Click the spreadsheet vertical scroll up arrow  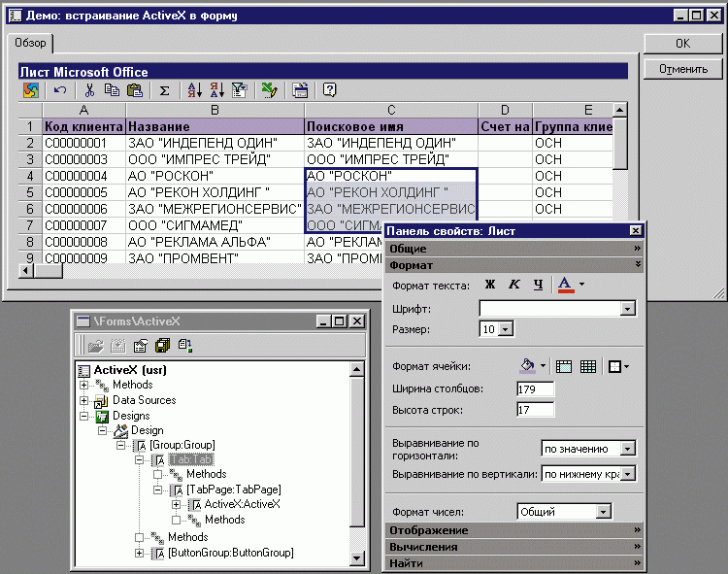click(620, 110)
